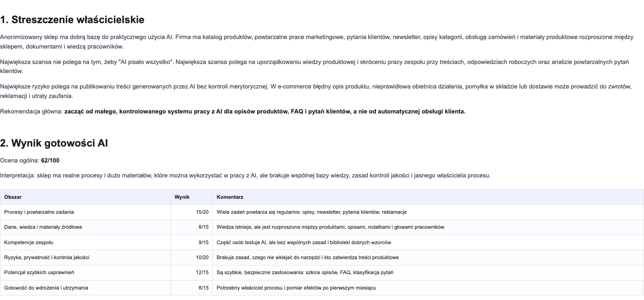Select the bold recommendation sentence about małego, kontrolowanego systemu
This screenshot has width=644, height=300.
(265, 111)
